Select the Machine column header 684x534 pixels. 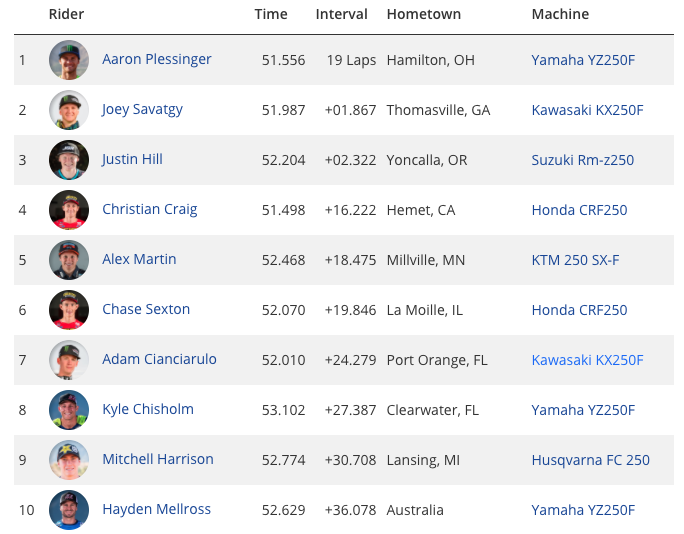pos(560,14)
